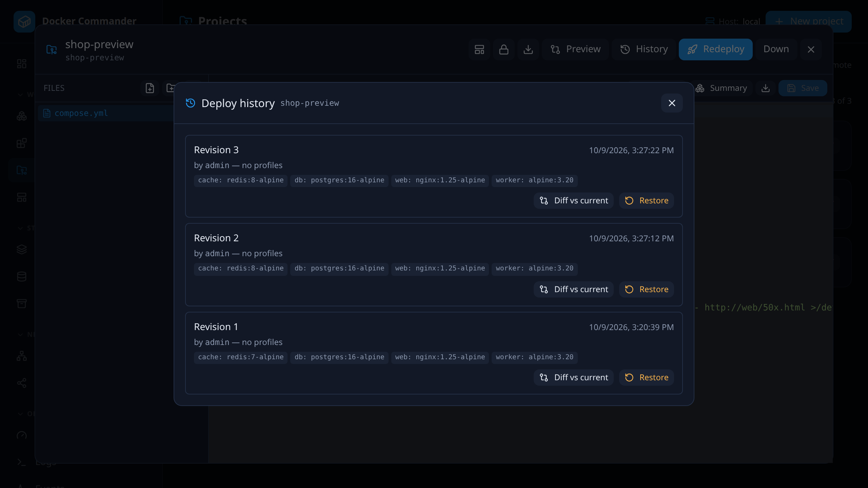Click the 10/9/2026, 3:20:39 PM timestamp
The width and height of the screenshot is (868, 488).
[x=631, y=327]
